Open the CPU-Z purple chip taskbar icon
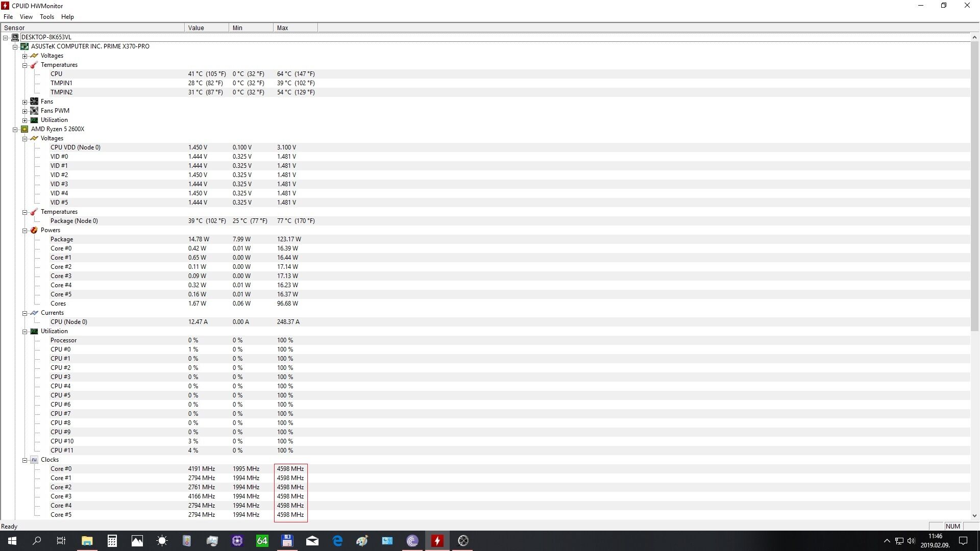This screenshot has width=980, height=551. click(237, 541)
